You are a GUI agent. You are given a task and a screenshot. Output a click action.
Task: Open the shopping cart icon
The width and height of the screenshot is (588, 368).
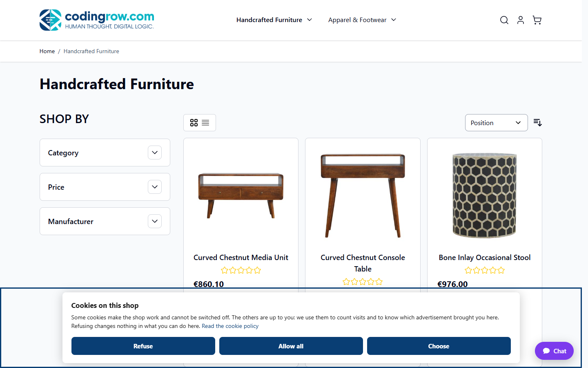[537, 20]
